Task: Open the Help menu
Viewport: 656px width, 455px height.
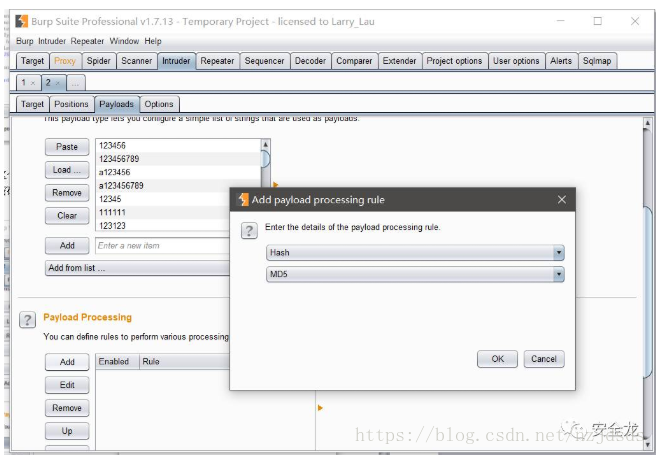Action: [153, 41]
